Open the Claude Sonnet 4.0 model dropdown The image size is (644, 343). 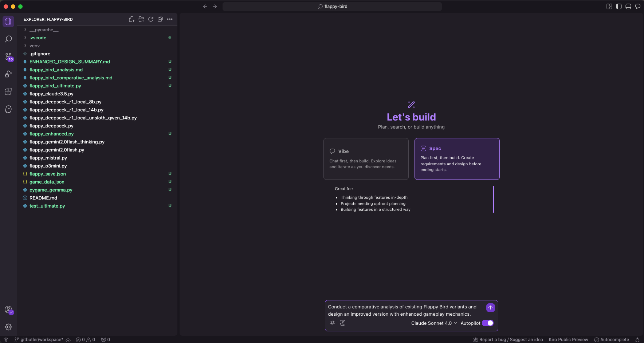(x=434, y=323)
